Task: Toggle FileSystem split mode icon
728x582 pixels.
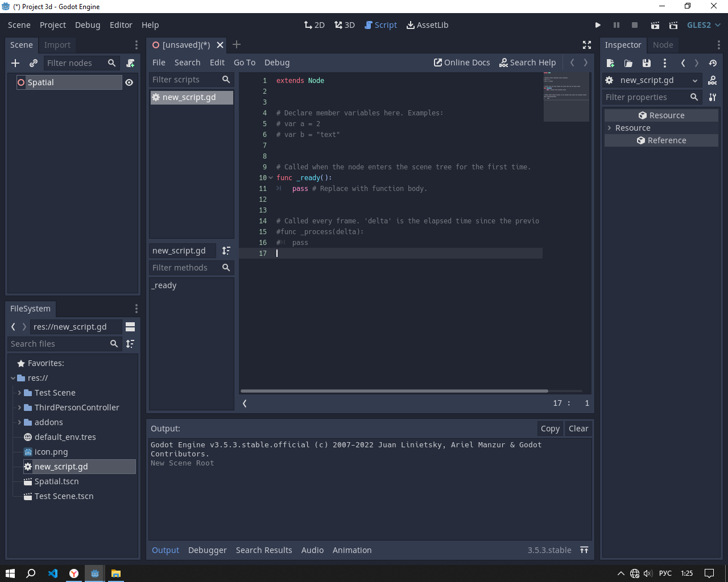Action: [130, 327]
